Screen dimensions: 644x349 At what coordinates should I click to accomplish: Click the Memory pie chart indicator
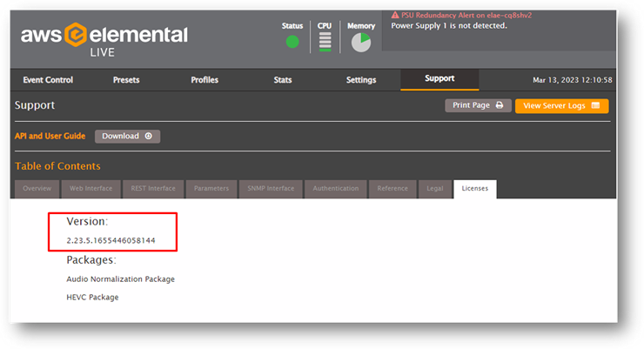[361, 43]
